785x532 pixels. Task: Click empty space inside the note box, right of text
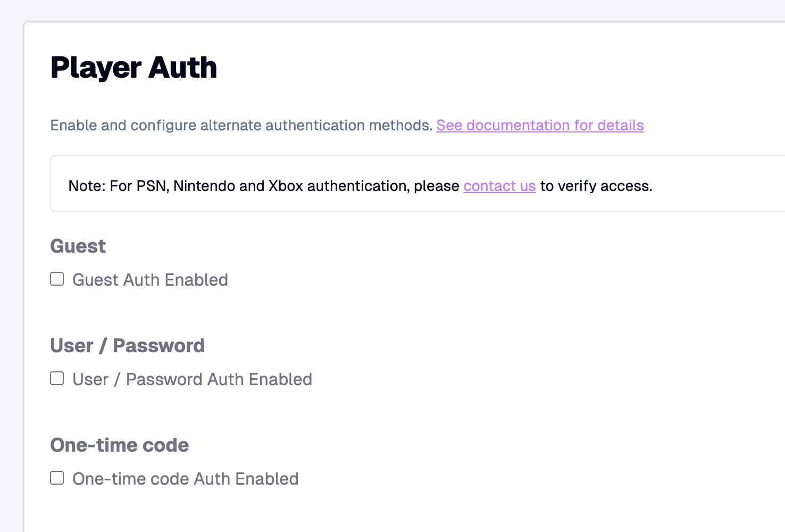tap(718, 184)
